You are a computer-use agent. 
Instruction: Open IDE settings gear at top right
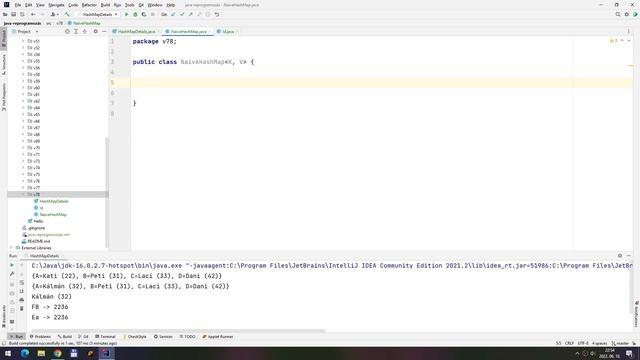click(x=627, y=14)
